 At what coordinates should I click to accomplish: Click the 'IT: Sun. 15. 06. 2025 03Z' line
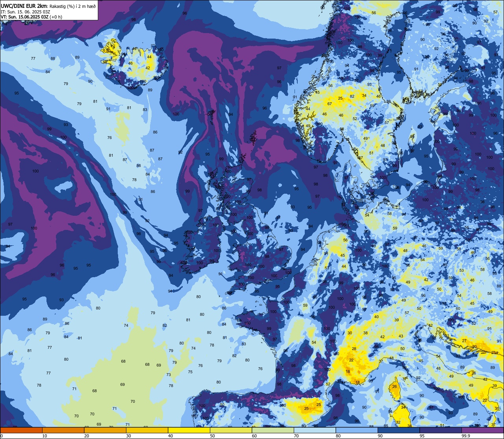(x=26, y=11)
